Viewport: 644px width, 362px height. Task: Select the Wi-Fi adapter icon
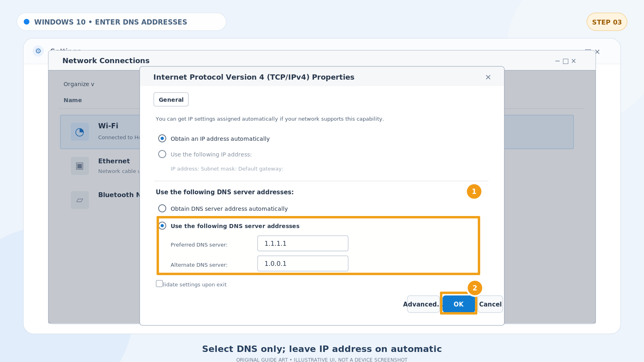click(x=80, y=132)
